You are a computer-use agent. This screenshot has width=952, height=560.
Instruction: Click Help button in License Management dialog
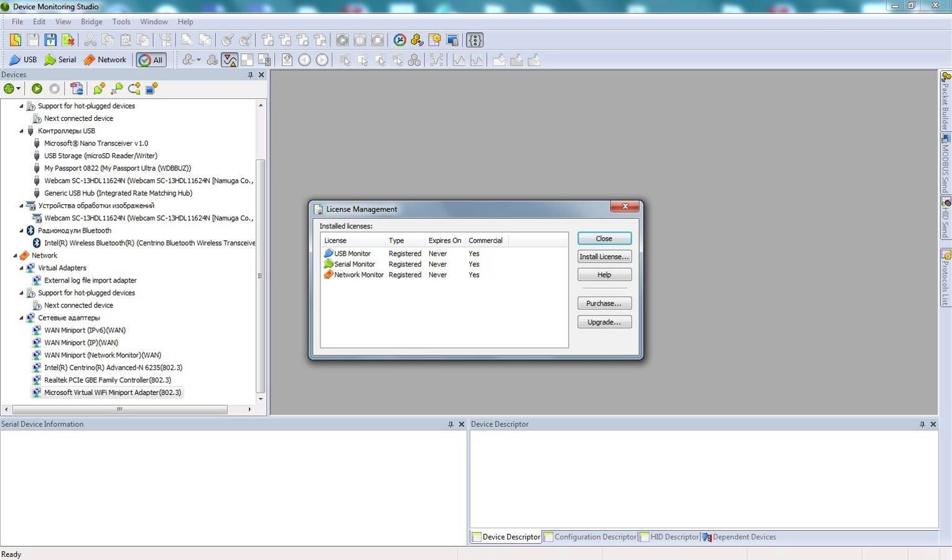coord(604,274)
